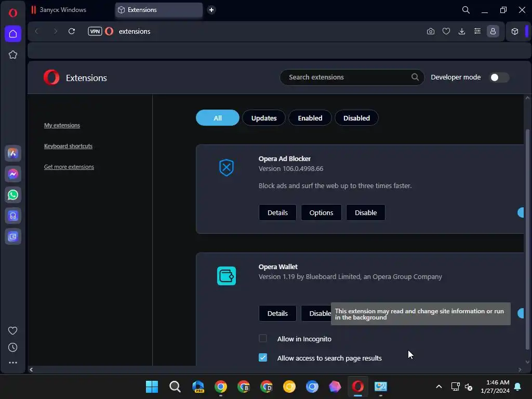Focus the Search extensions field

point(352,77)
